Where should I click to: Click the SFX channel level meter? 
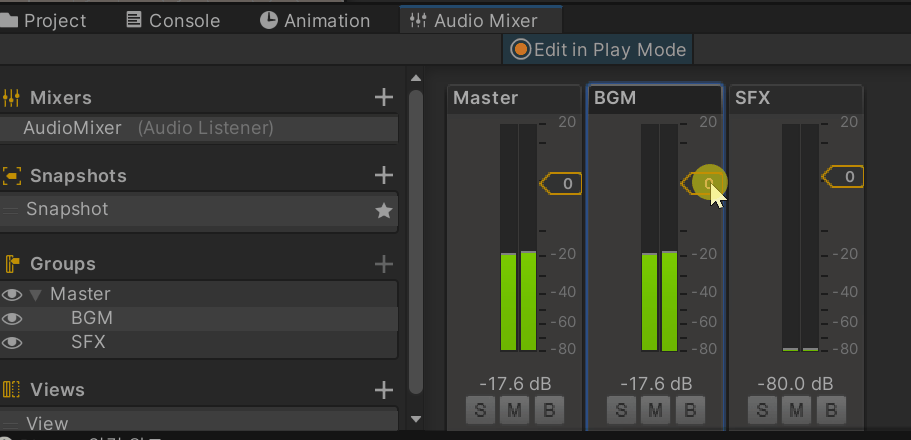point(800,237)
